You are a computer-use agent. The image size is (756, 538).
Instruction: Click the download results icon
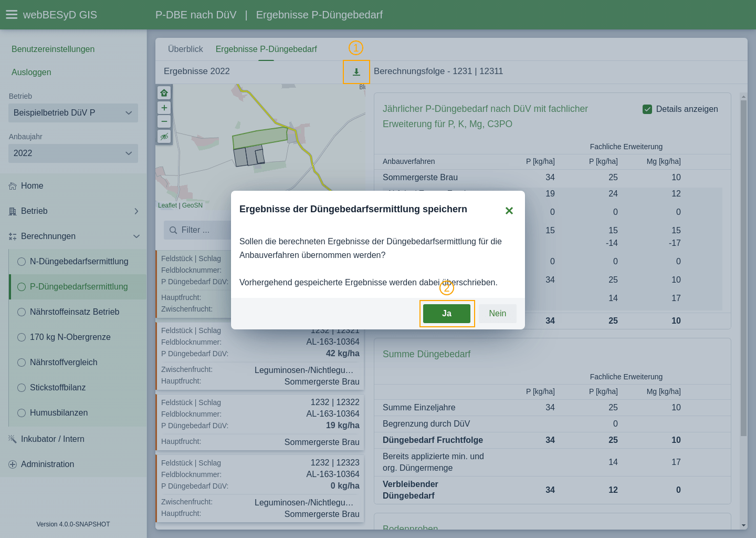(356, 72)
